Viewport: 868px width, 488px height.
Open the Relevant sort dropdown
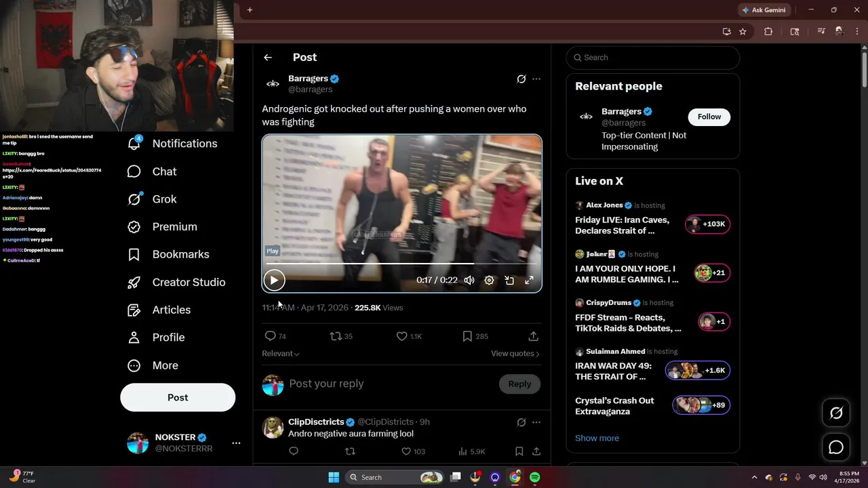[281, 354]
